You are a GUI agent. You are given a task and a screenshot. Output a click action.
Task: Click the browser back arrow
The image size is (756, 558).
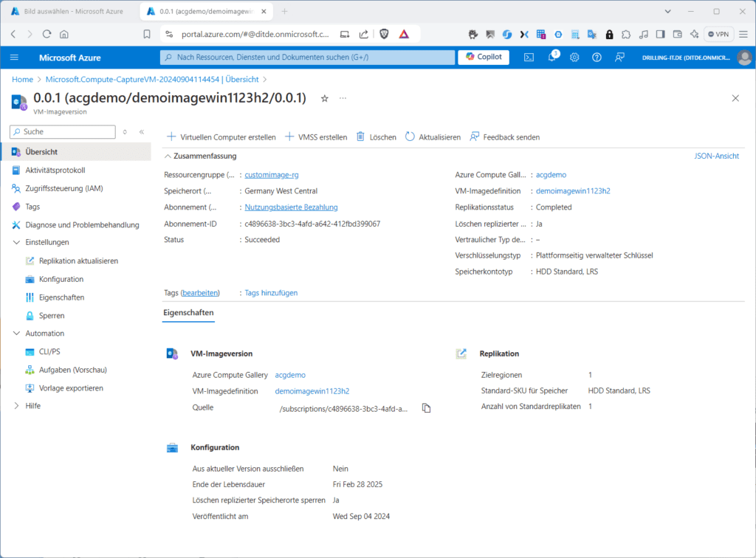[13, 34]
